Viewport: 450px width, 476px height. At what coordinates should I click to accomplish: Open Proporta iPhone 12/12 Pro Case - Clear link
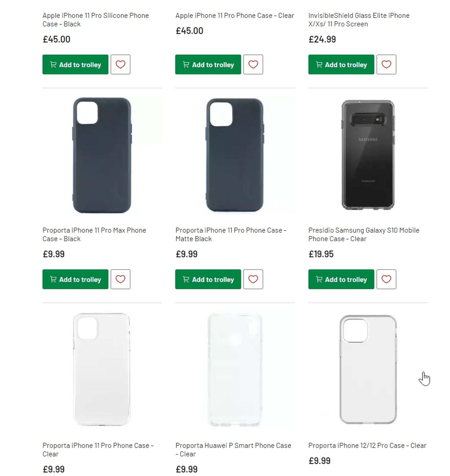tap(367, 445)
